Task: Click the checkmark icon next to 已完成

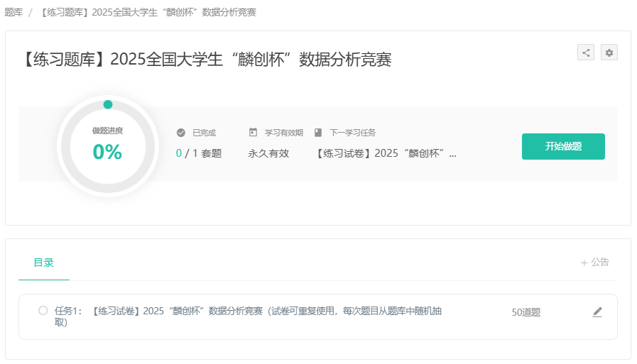Action: click(181, 133)
